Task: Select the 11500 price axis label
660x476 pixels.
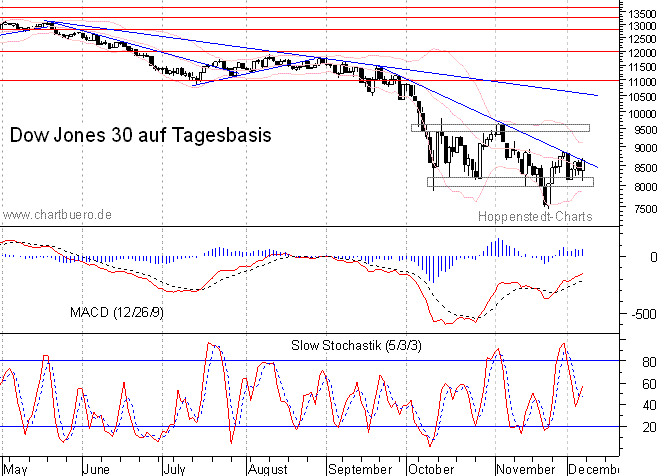Action: coord(642,67)
